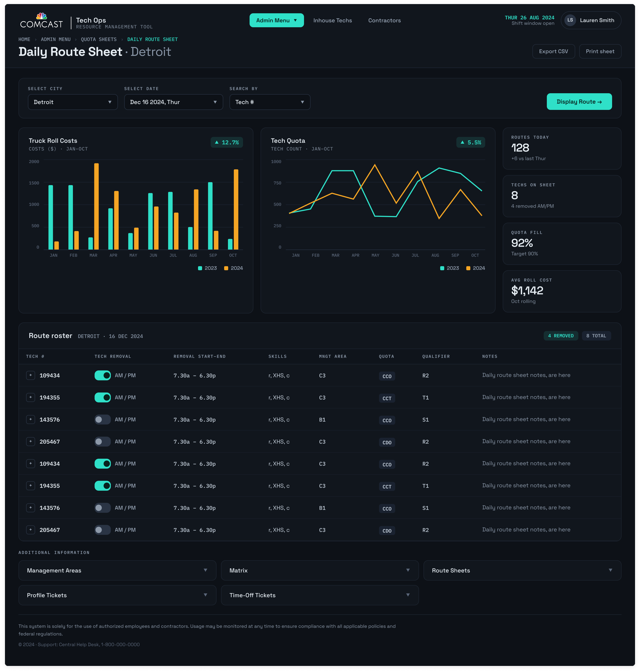Expand the first 109434 row plus icon
Screen dimensions: 640x672
tap(30, 375)
